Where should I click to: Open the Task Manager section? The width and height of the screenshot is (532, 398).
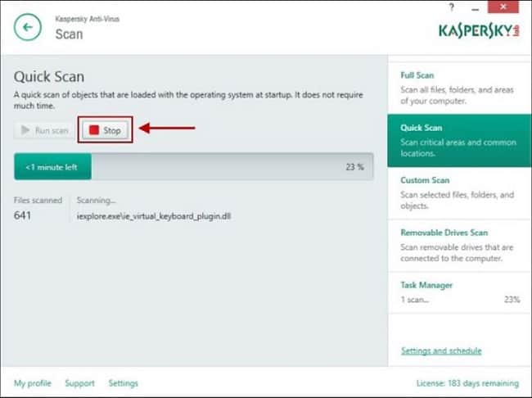click(459, 292)
